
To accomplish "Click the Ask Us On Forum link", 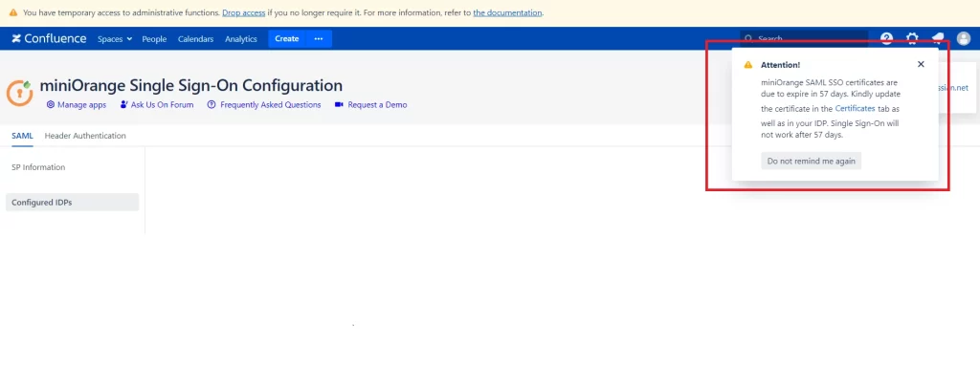I will [157, 105].
